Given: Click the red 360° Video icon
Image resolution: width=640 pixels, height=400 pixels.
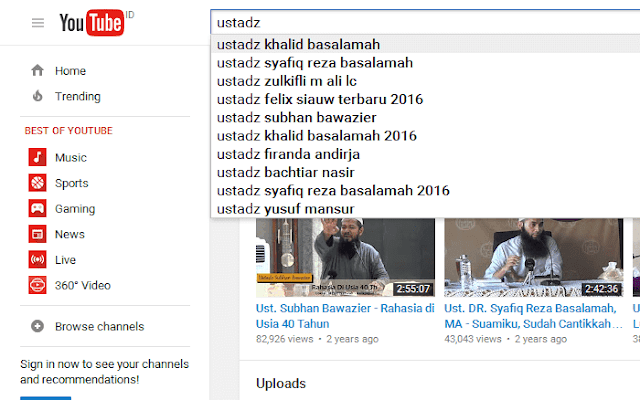Looking at the screenshot, I should click(38, 285).
